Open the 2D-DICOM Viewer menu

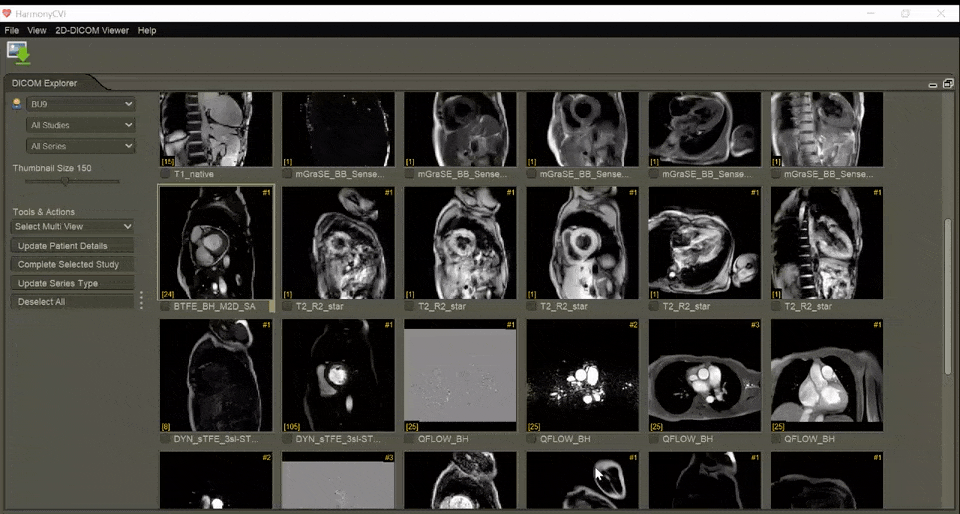pos(92,30)
